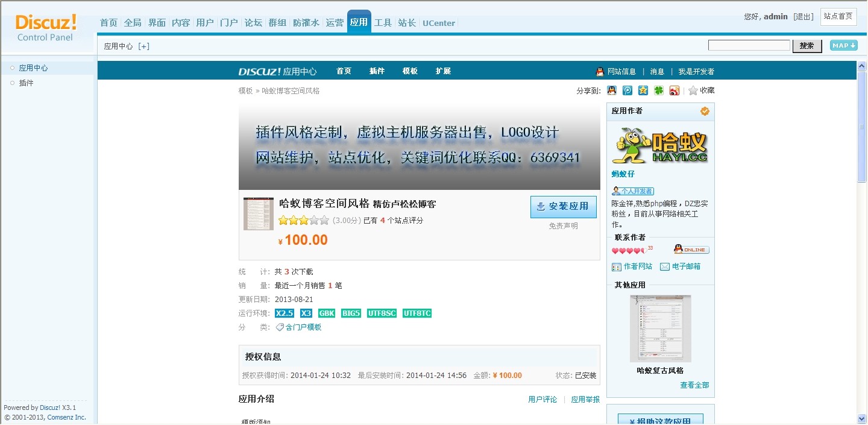Open the 首页 admin tab
Image resolution: width=868 pixels, height=425 pixels.
(x=108, y=23)
